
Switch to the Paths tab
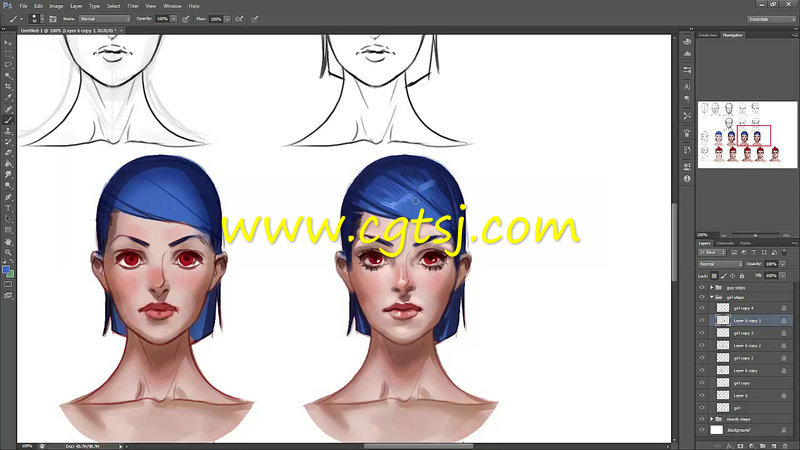pyautogui.click(x=745, y=243)
